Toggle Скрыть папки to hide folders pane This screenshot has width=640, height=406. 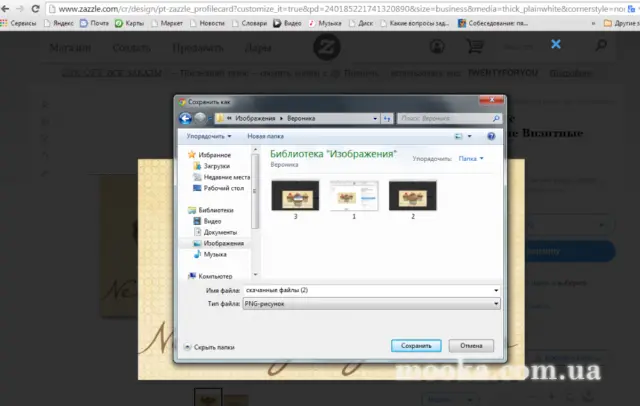coord(209,347)
